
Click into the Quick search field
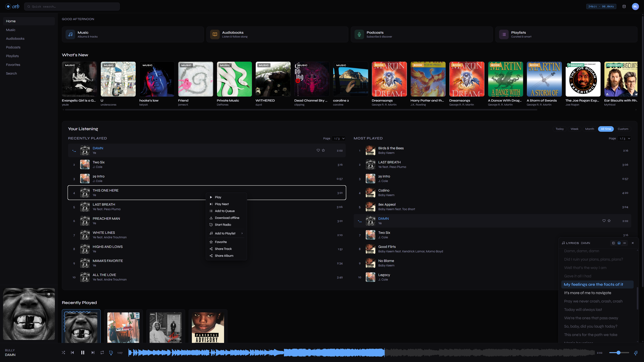72,7
